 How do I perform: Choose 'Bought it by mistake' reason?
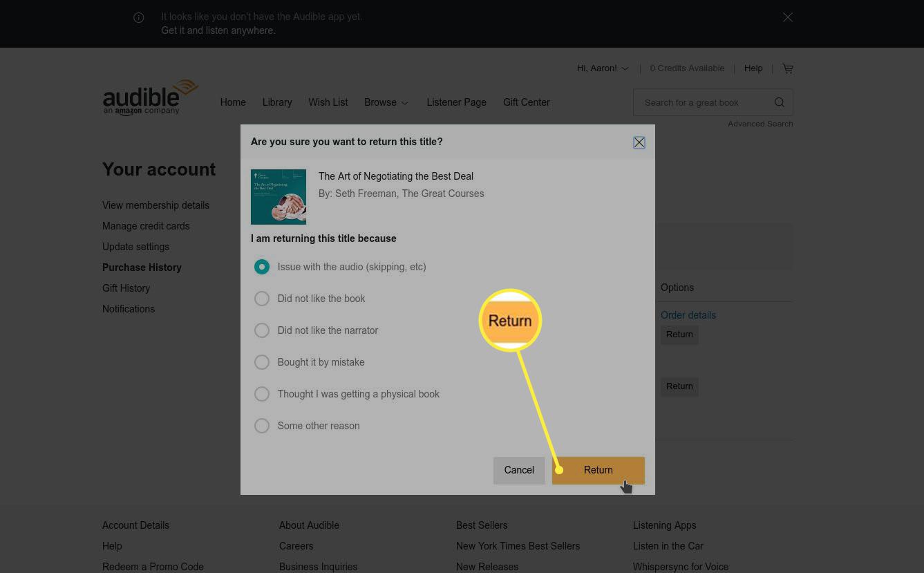[x=262, y=362]
